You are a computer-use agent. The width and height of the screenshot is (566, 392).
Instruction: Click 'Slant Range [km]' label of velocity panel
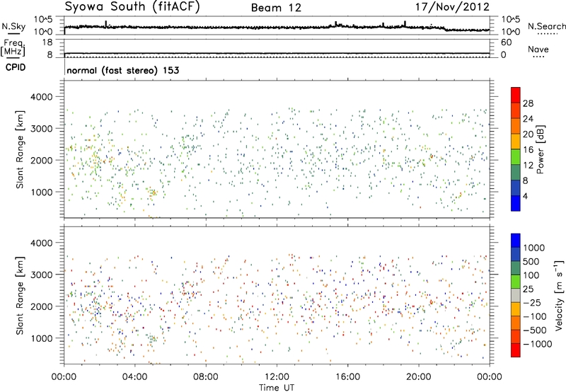tap(20, 295)
